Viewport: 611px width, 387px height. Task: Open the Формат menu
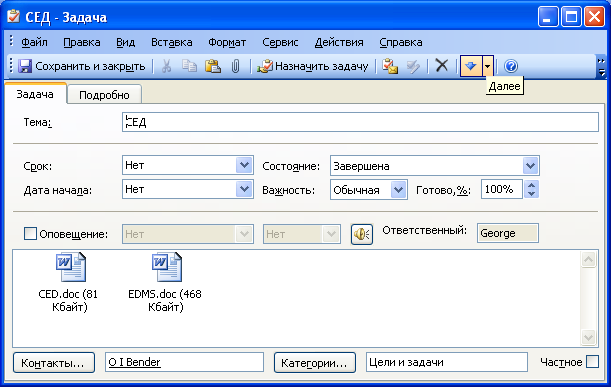[227, 42]
